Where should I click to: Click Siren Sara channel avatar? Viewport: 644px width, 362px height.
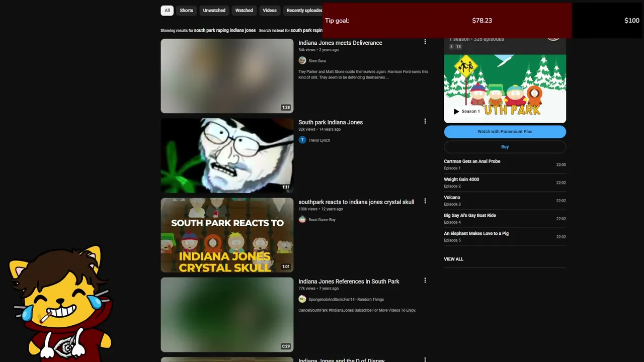tap(302, 60)
